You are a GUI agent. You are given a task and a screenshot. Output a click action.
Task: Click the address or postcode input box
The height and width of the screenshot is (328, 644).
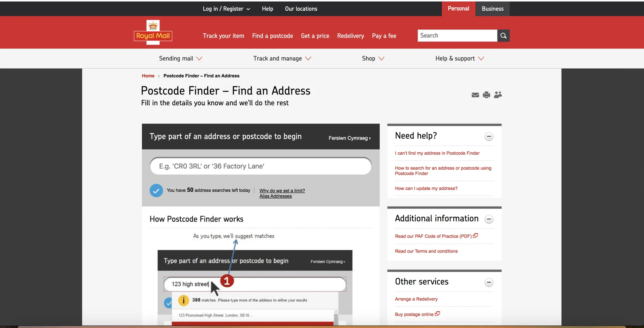coord(260,166)
